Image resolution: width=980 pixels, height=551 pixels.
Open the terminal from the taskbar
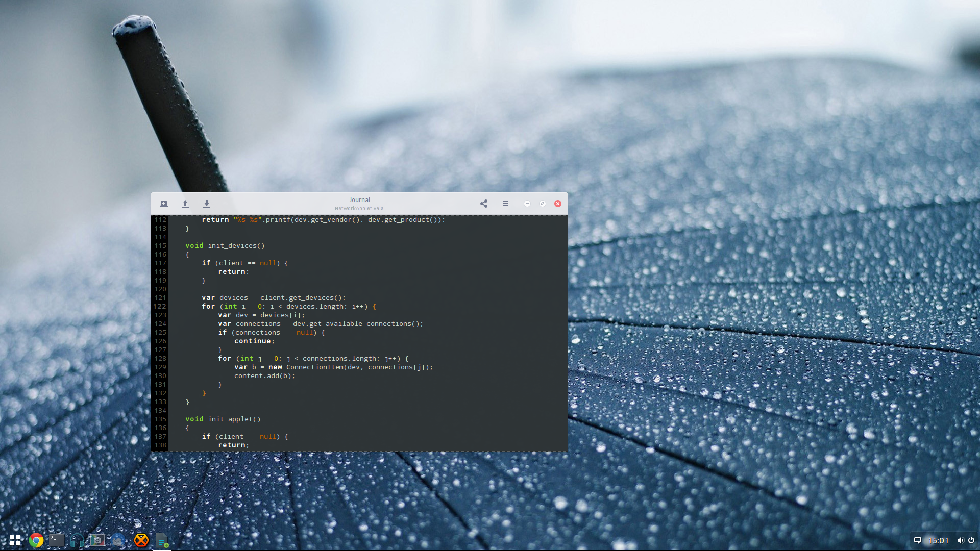57,540
